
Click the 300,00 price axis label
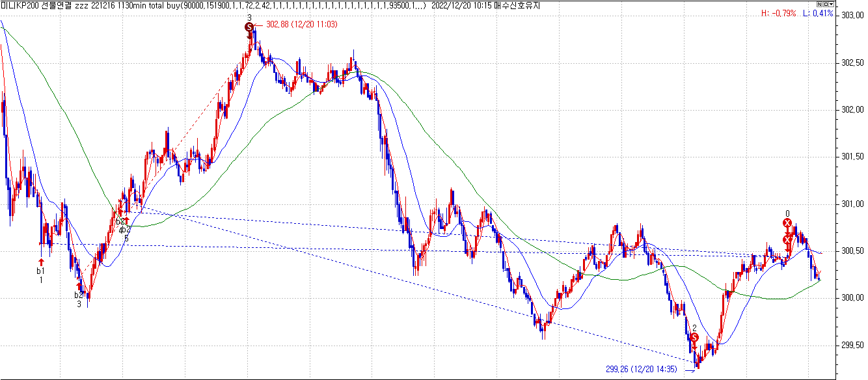coord(852,298)
